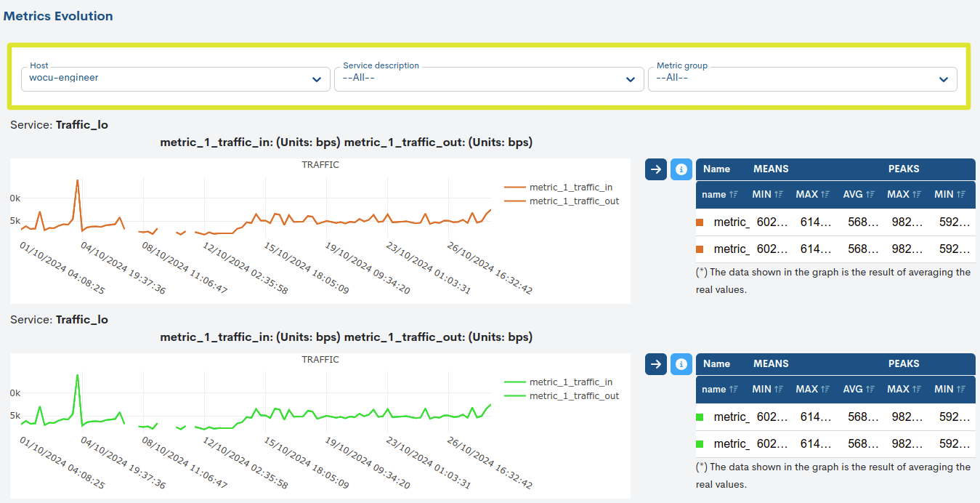980x503 pixels.
Task: Toggle metric_1_traffic_out in the orange chart legend
Action: point(562,201)
